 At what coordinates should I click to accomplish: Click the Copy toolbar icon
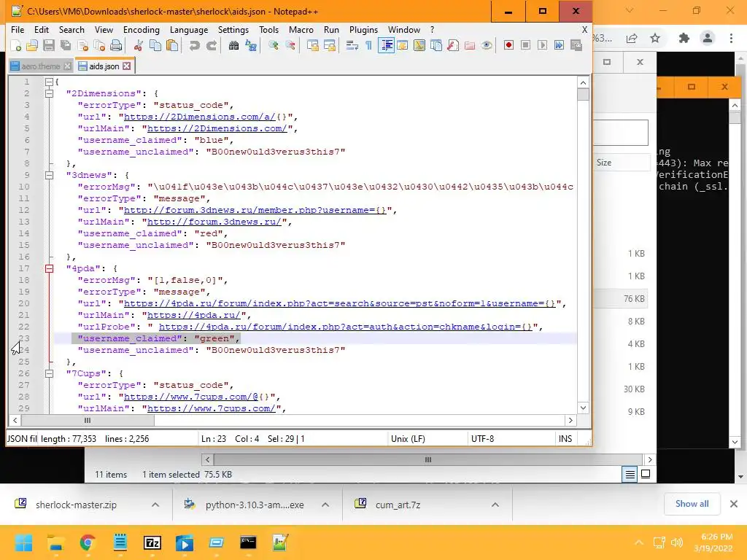coord(155,46)
